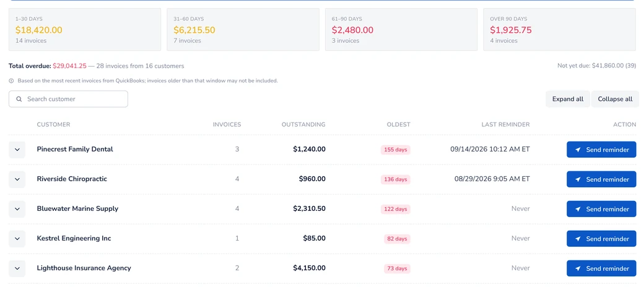Click the Riverside Chiropractic customer name
Screen dimensions: 644x287
point(72,179)
